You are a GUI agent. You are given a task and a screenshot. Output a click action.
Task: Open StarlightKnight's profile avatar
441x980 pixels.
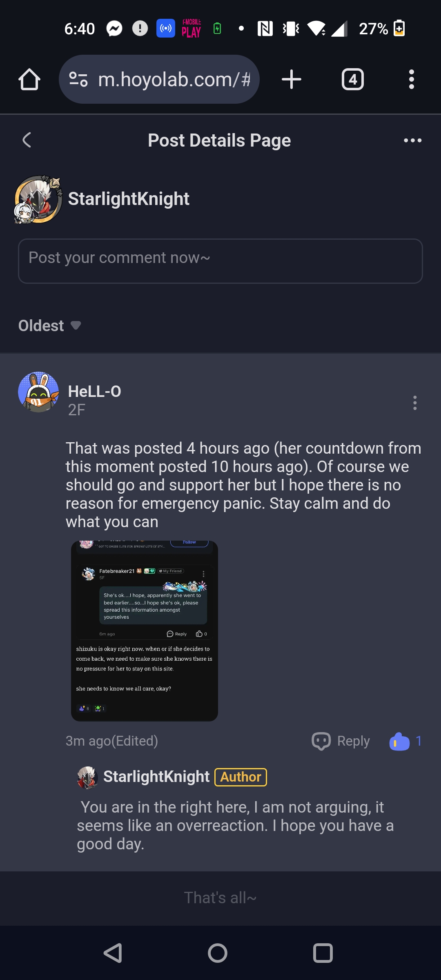[38, 199]
